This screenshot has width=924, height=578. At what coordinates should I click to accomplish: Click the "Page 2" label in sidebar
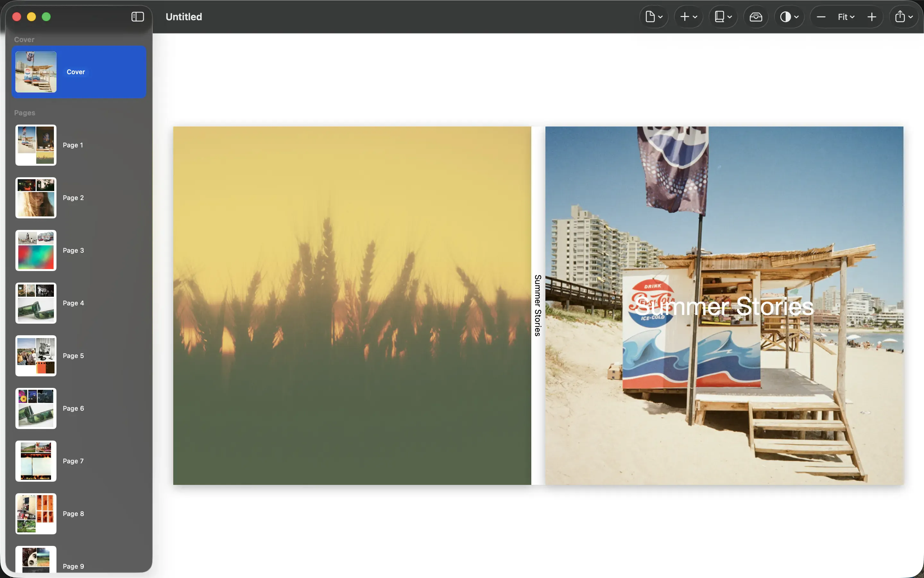click(x=73, y=197)
